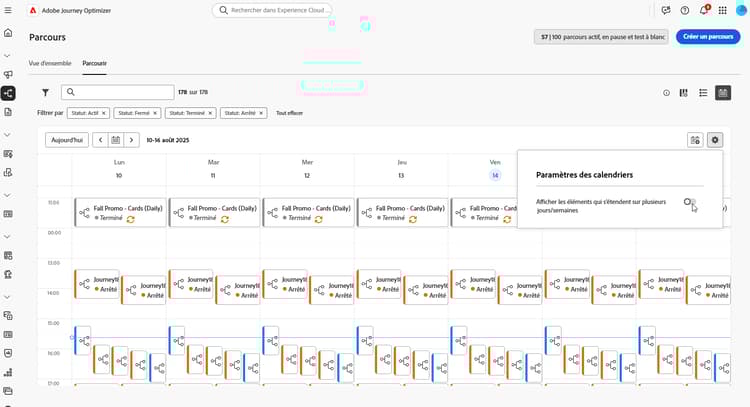The height and width of the screenshot is (407, 750).
Task: Click the Filtrer par label
Action: click(50, 113)
